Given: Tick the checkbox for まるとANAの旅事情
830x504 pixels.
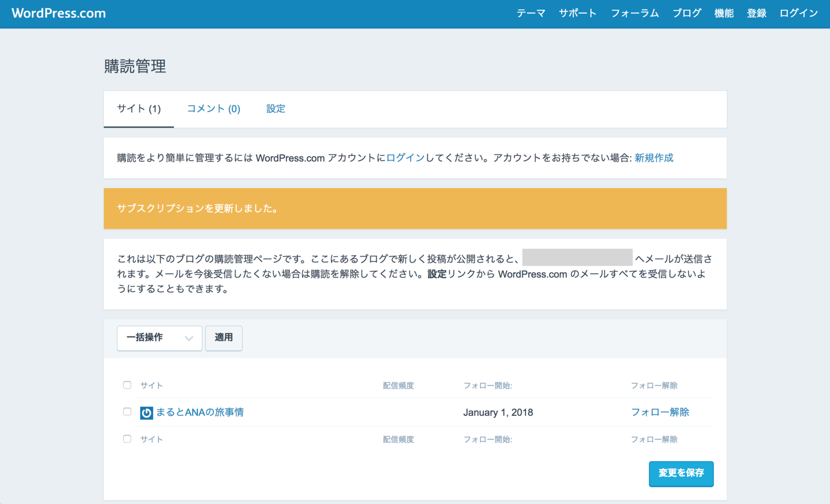Looking at the screenshot, I should 127,412.
